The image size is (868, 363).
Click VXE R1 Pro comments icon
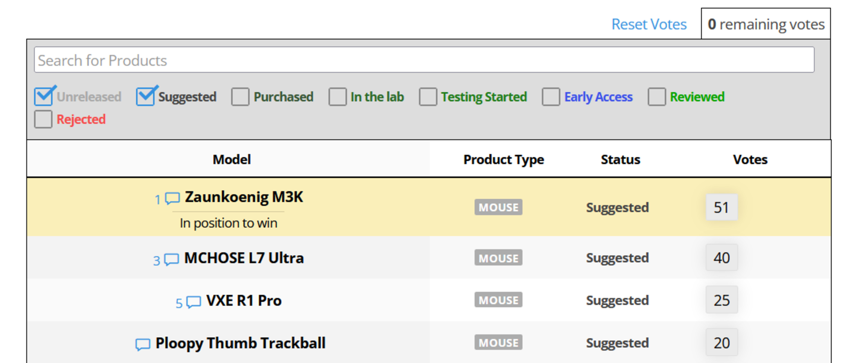[x=194, y=302]
